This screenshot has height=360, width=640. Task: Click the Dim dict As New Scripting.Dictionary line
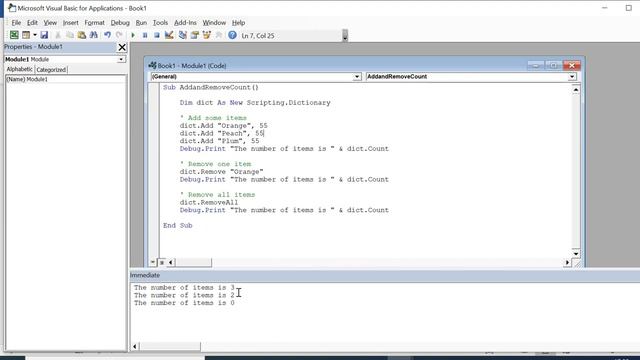[255, 102]
